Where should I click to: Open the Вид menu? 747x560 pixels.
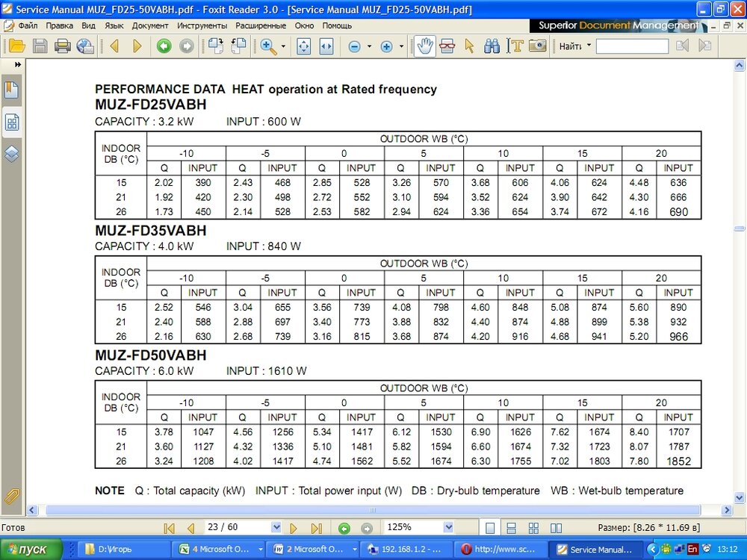[88, 25]
